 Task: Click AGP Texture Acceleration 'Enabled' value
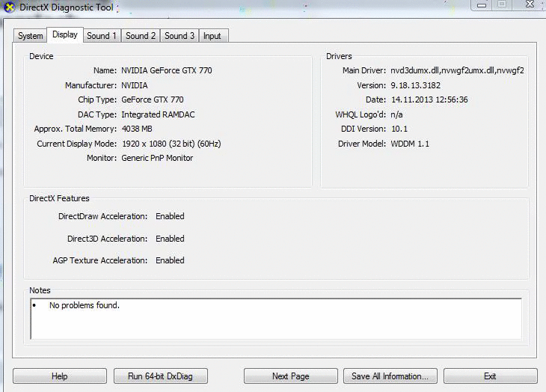170,260
